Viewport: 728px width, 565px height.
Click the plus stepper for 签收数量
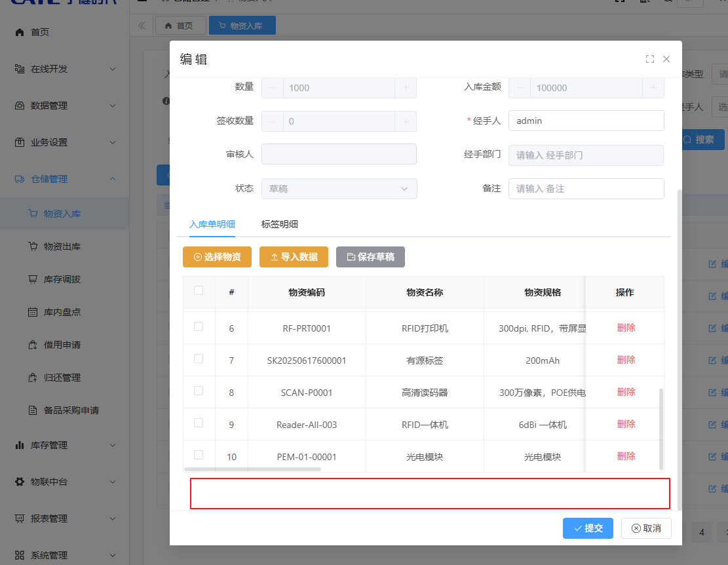(x=406, y=121)
